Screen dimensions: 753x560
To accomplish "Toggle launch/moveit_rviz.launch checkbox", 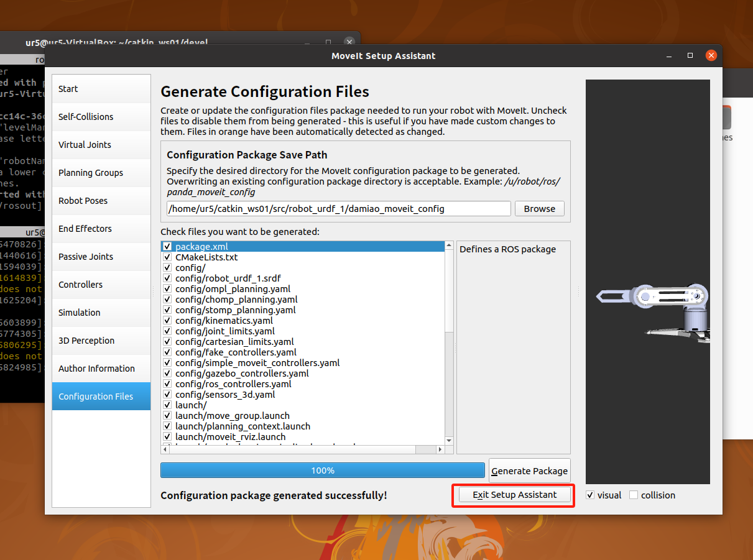I will [x=167, y=437].
